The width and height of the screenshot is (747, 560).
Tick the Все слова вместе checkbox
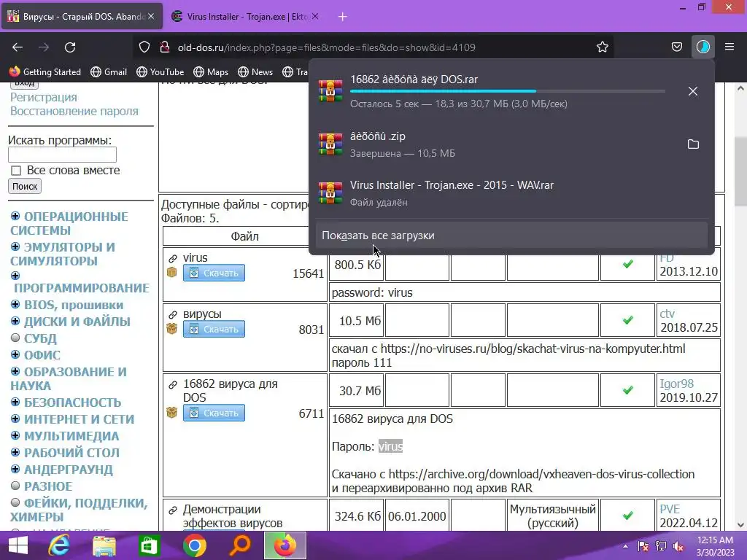(x=16, y=171)
